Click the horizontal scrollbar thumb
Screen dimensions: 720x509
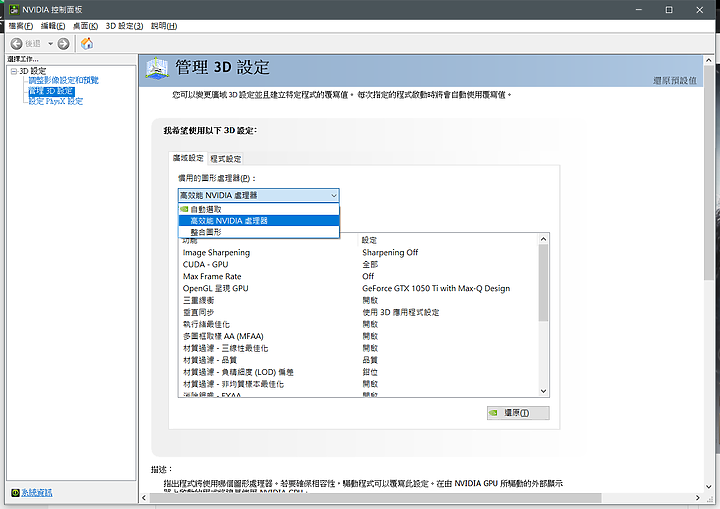pyautogui.click(x=376, y=498)
